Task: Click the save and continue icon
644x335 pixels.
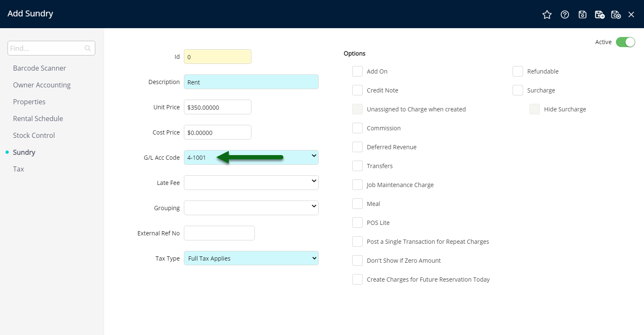Action: coord(599,15)
